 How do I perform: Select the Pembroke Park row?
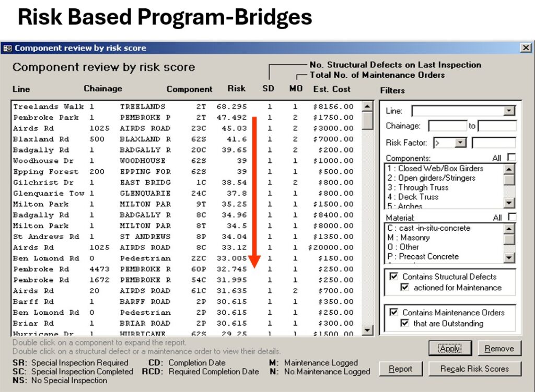click(187, 117)
